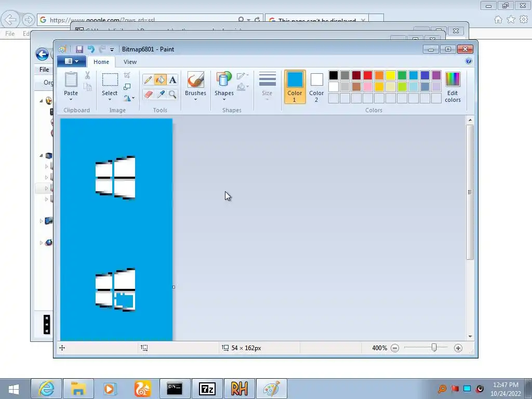This screenshot has height=399, width=532.
Task: Pick the pink color swatch
Action: tap(368, 87)
